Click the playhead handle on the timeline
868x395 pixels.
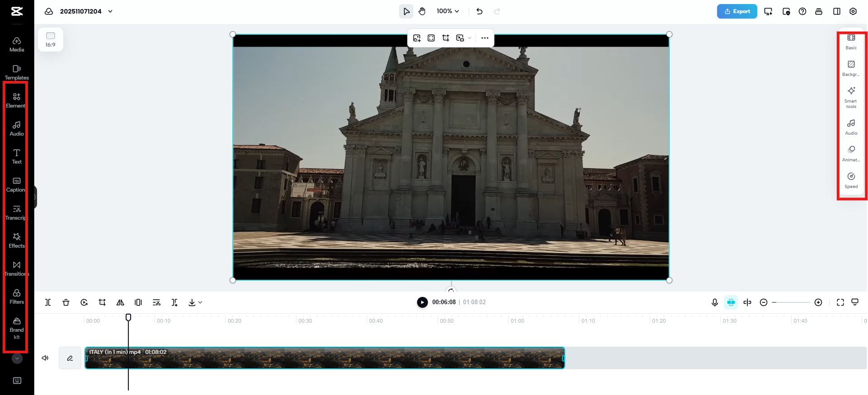coord(128,317)
